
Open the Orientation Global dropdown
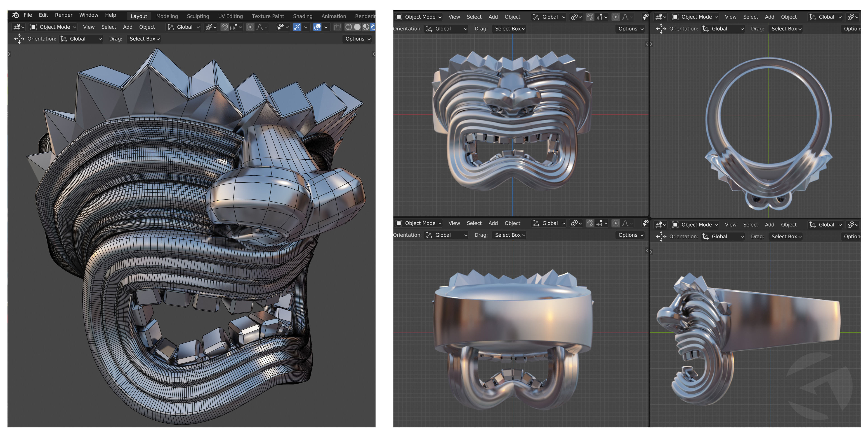[x=81, y=39]
